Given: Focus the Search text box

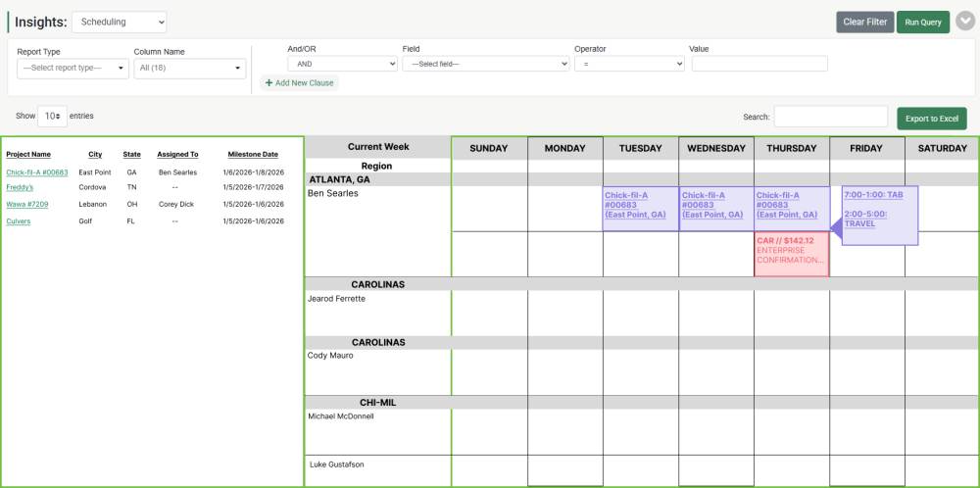Looking at the screenshot, I should click(830, 117).
